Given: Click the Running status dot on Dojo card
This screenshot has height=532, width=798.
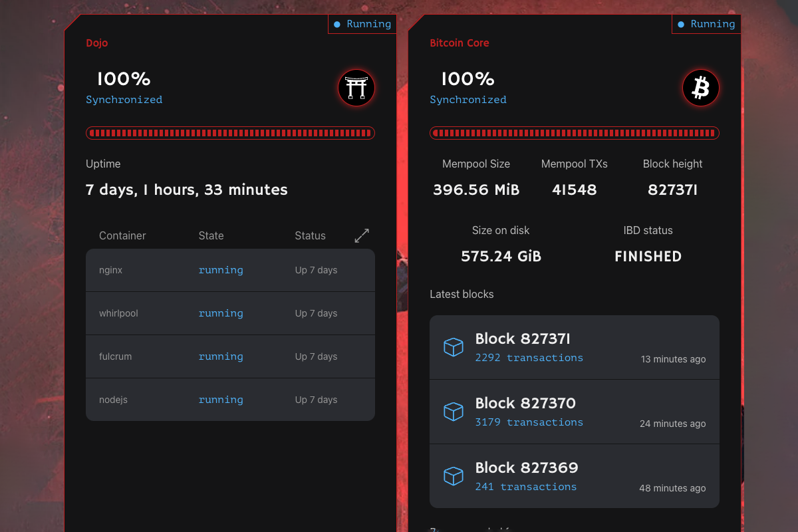Looking at the screenshot, I should [x=337, y=25].
